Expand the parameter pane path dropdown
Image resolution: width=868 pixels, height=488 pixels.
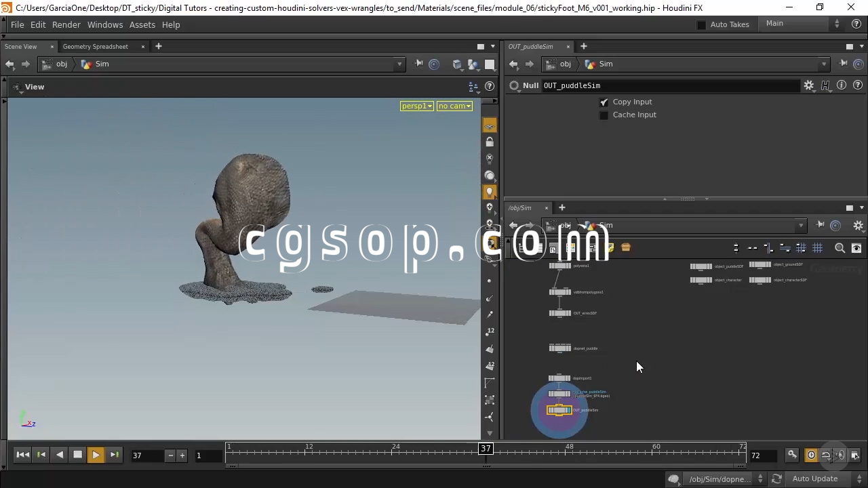[824, 64]
